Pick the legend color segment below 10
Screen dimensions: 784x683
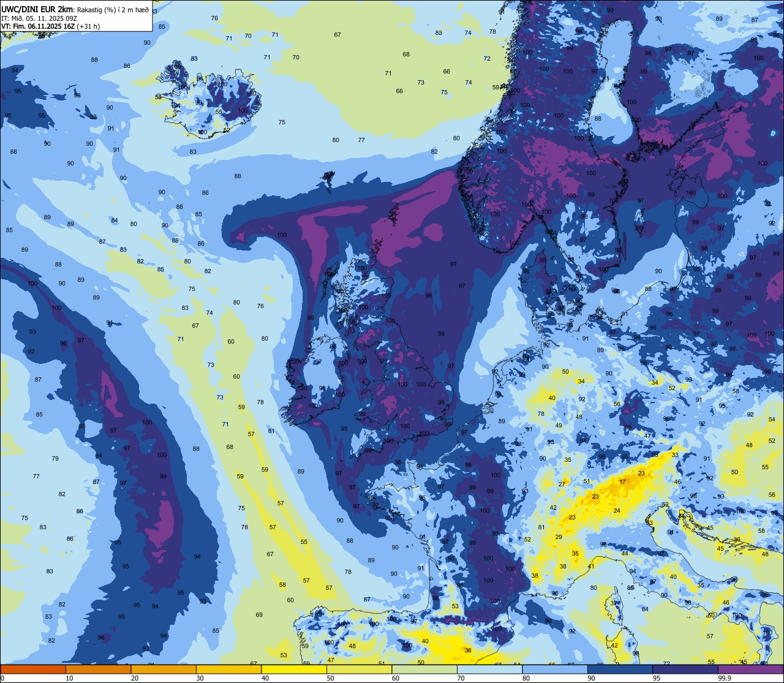tap(33, 669)
